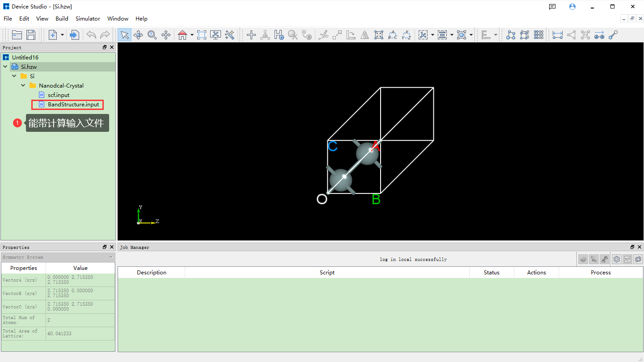
Task: Select BandStructure.input file
Action: coord(73,105)
